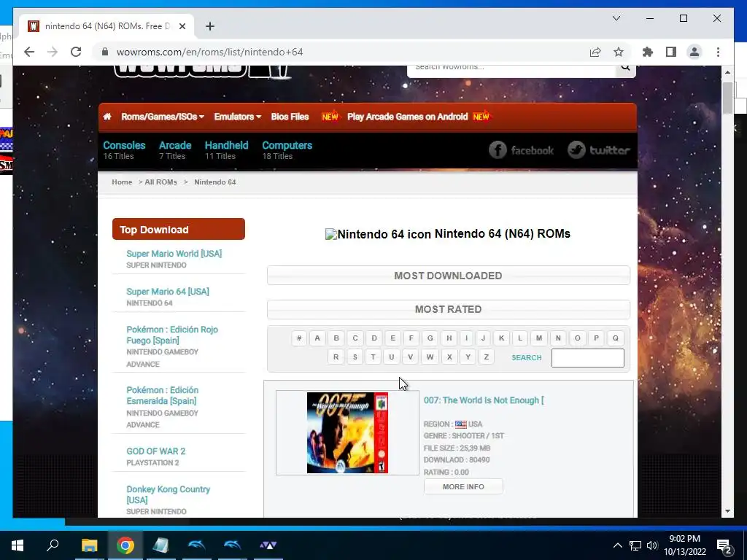747x560 pixels.
Task: Visit the twitter page link
Action: coord(598,150)
